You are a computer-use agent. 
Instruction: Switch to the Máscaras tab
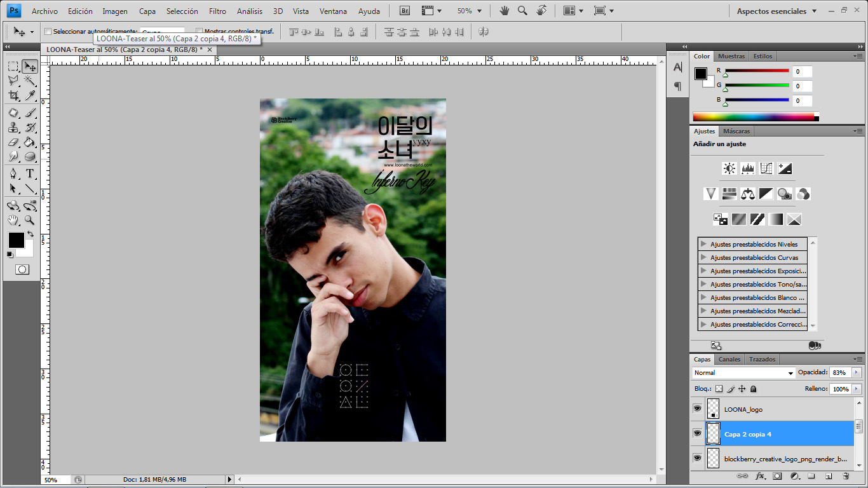[x=737, y=132]
